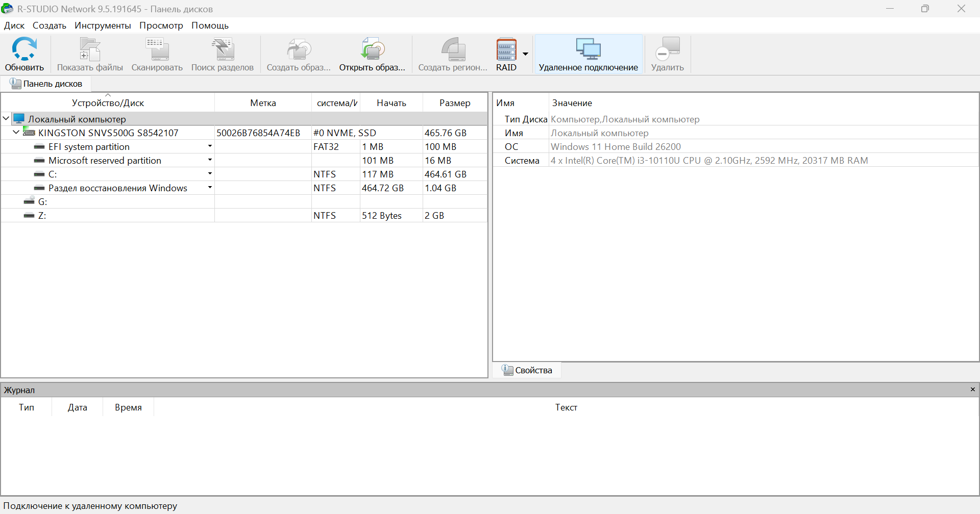The height and width of the screenshot is (514, 980).
Task: Click the Сканировать toolbar icon
Action: coord(157,50)
